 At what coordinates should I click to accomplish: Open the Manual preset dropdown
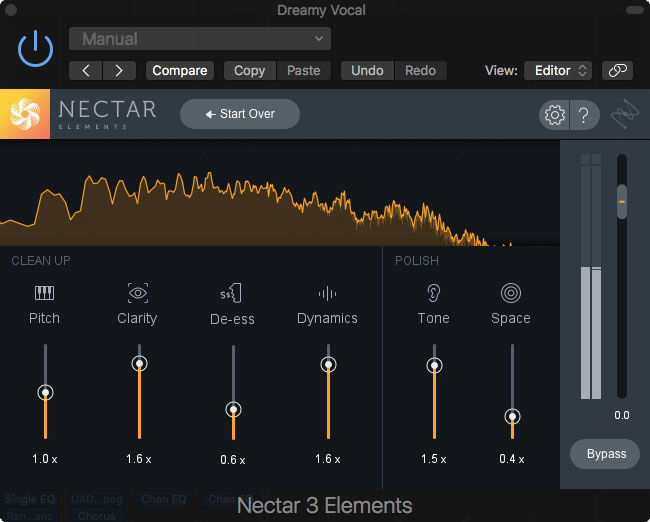(200, 39)
